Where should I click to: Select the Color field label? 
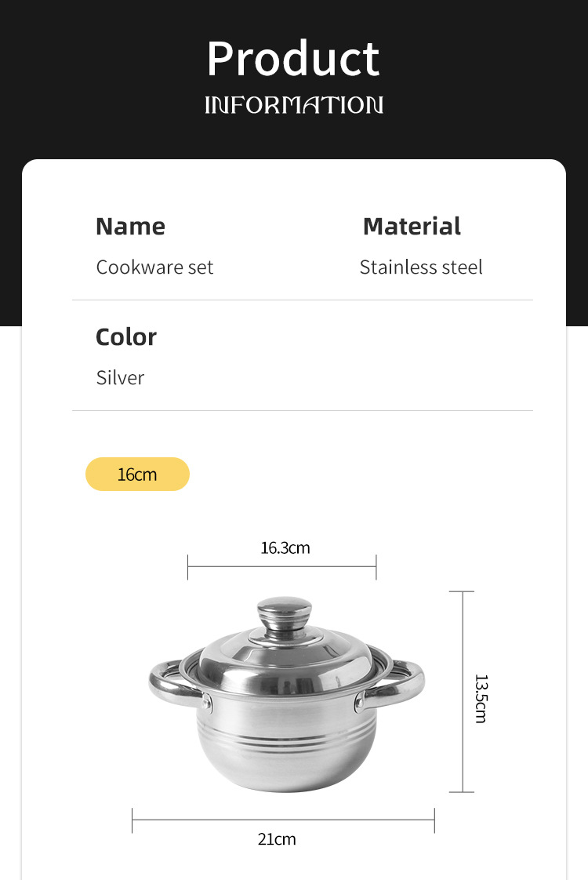126,336
